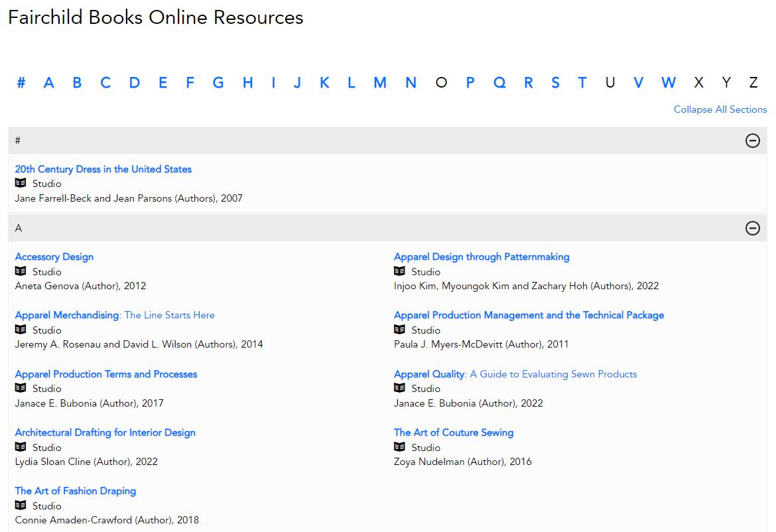Click author text Aneta Genova (Author), 2012

(x=80, y=286)
